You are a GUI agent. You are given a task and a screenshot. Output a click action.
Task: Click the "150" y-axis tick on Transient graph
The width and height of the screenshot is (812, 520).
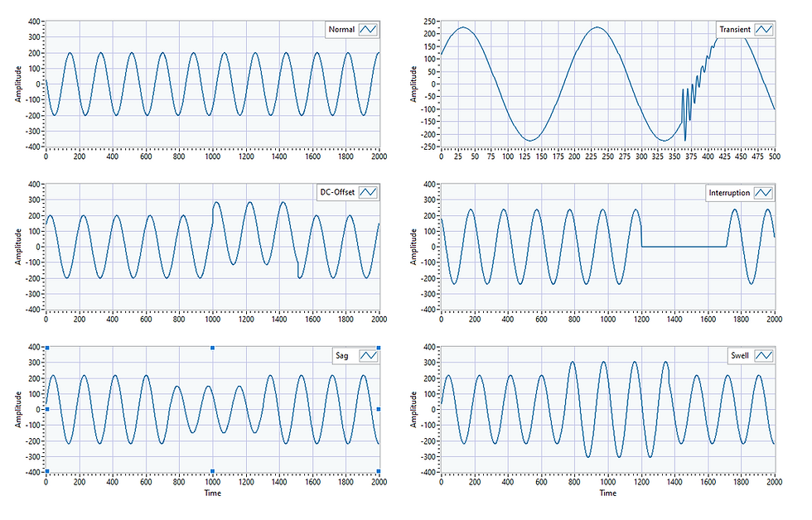(x=430, y=46)
